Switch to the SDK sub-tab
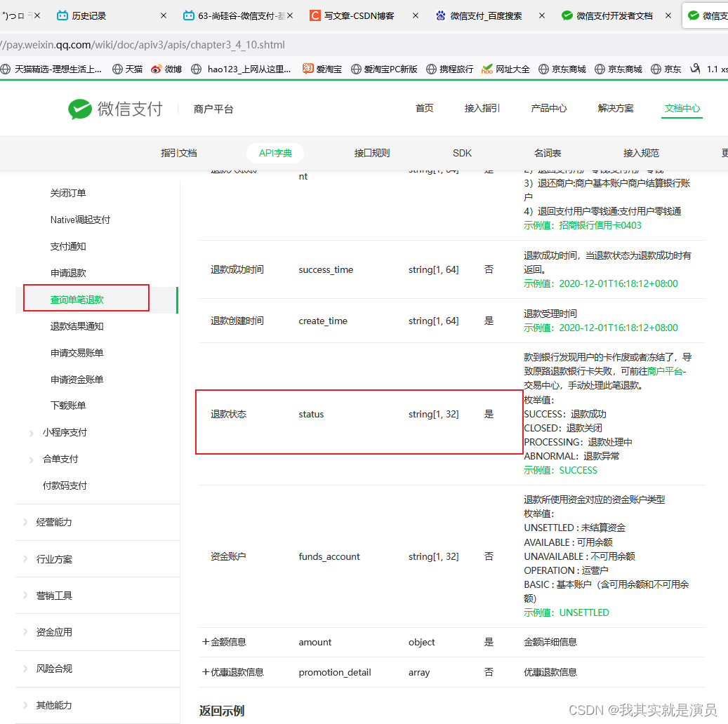728x724 pixels. [462, 153]
